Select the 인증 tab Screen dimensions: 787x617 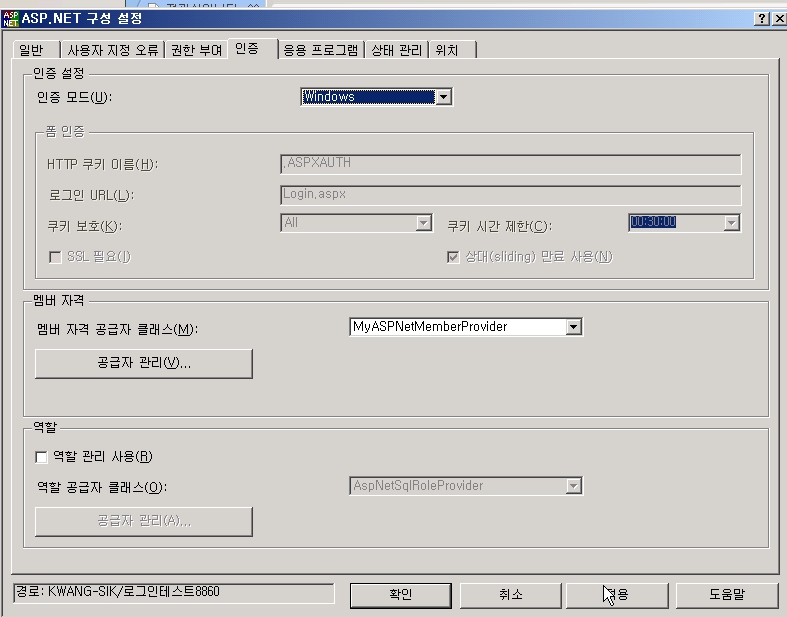pos(252,48)
